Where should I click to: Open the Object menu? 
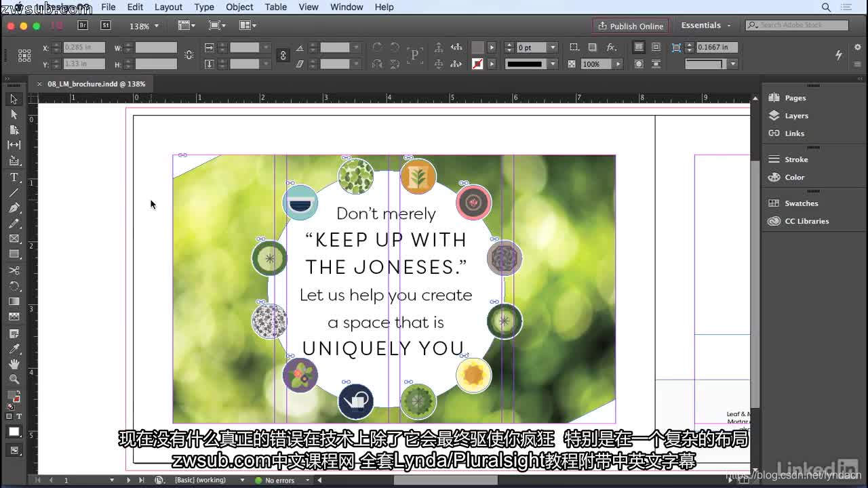(239, 7)
